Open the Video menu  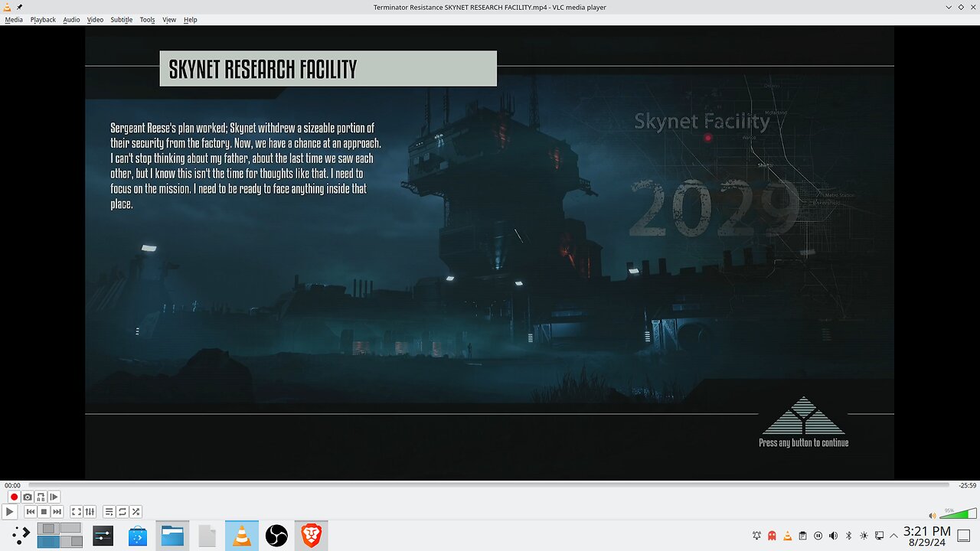(95, 20)
